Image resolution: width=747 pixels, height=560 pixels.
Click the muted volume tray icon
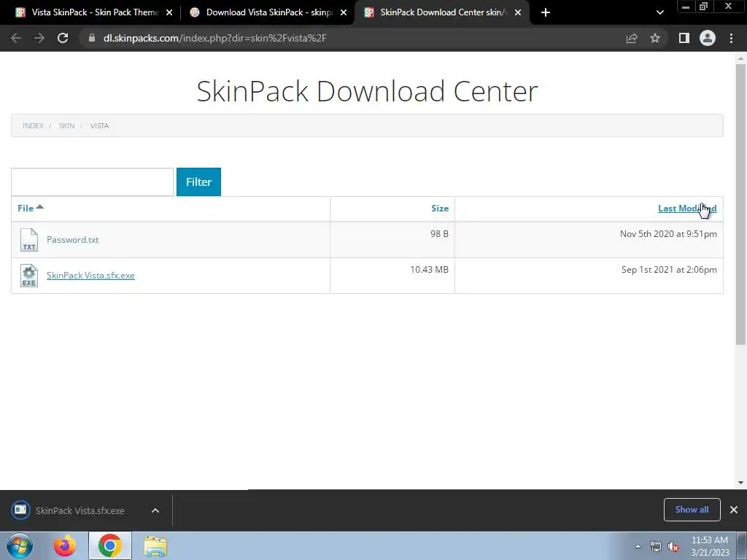pos(673,547)
